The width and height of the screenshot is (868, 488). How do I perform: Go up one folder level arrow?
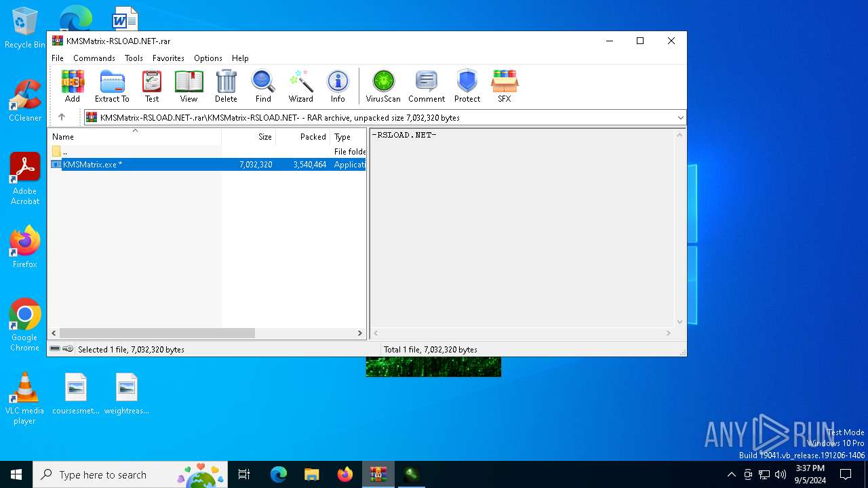(x=62, y=117)
